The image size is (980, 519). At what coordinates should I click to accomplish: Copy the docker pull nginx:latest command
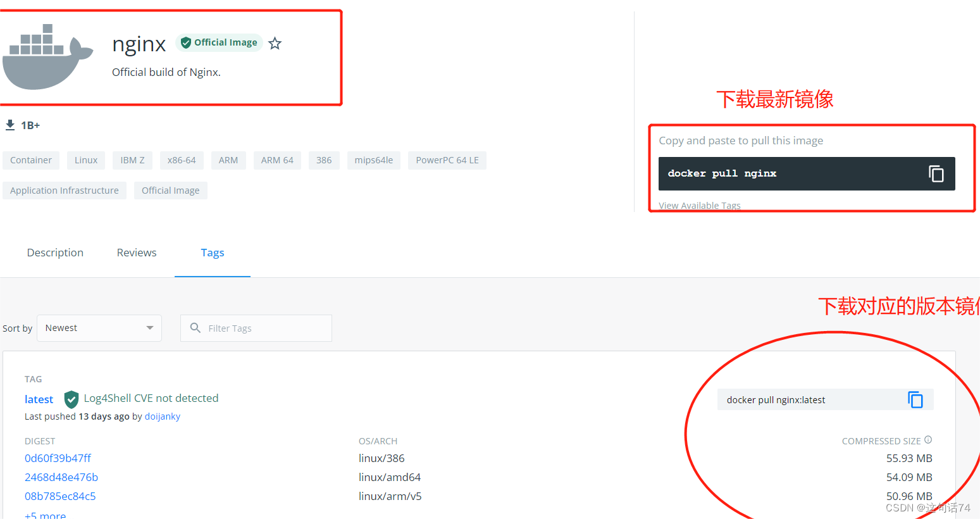tap(915, 399)
